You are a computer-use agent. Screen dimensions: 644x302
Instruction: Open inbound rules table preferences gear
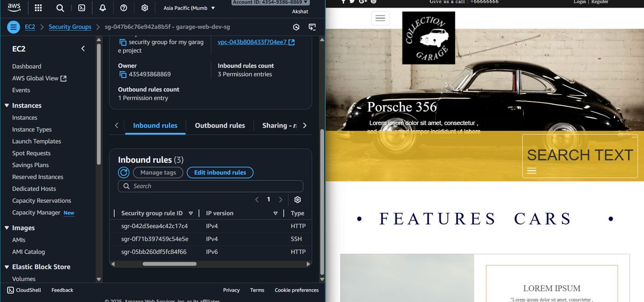coord(298,200)
